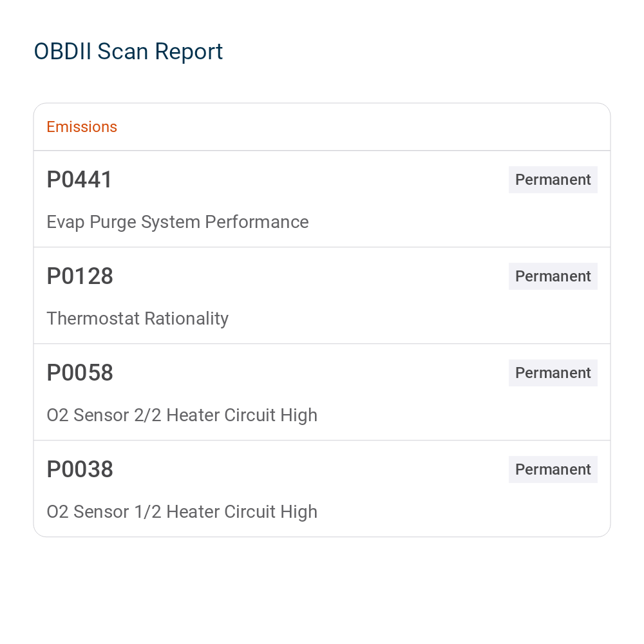
Task: Click the word OBDII in the title
Action: tap(62, 52)
